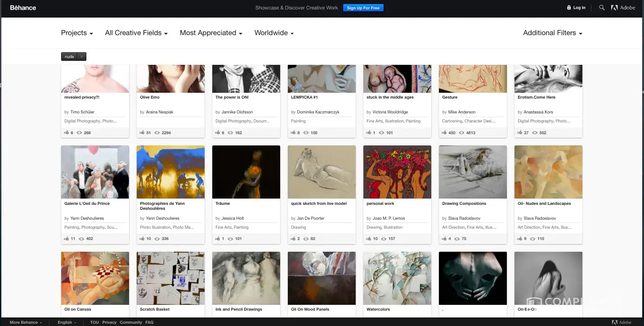Click the Adobe logo in footer
The width and height of the screenshot is (644, 326).
(x=622, y=322)
